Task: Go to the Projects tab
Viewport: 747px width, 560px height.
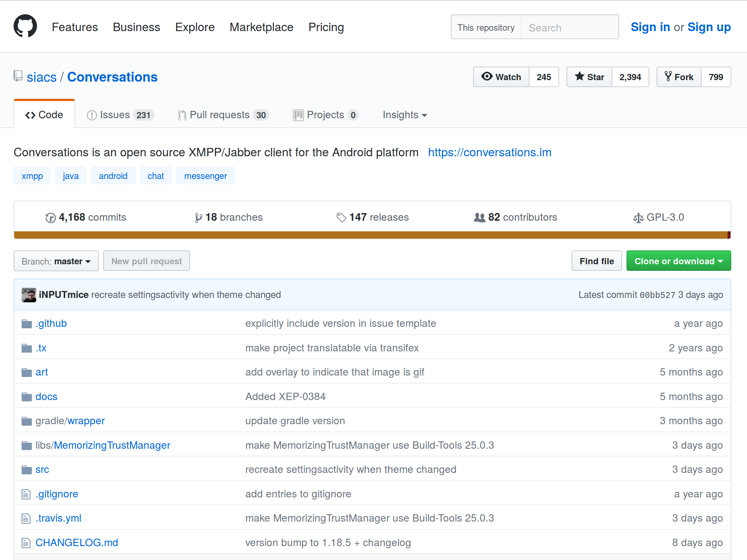Action: (326, 115)
